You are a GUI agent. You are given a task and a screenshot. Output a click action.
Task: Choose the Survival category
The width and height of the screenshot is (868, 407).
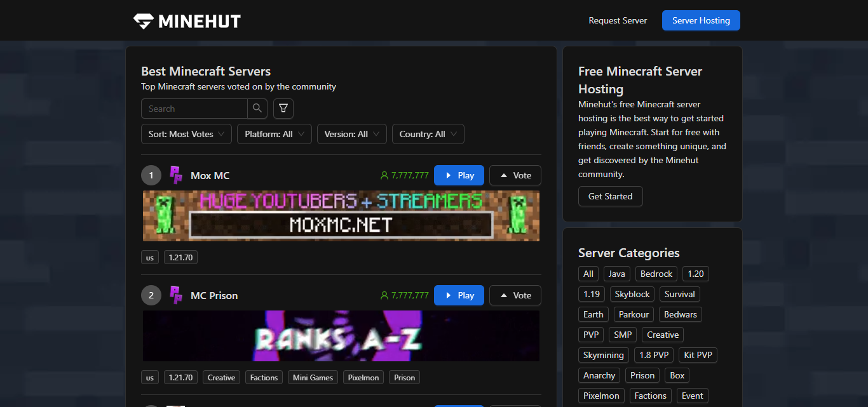pos(680,294)
